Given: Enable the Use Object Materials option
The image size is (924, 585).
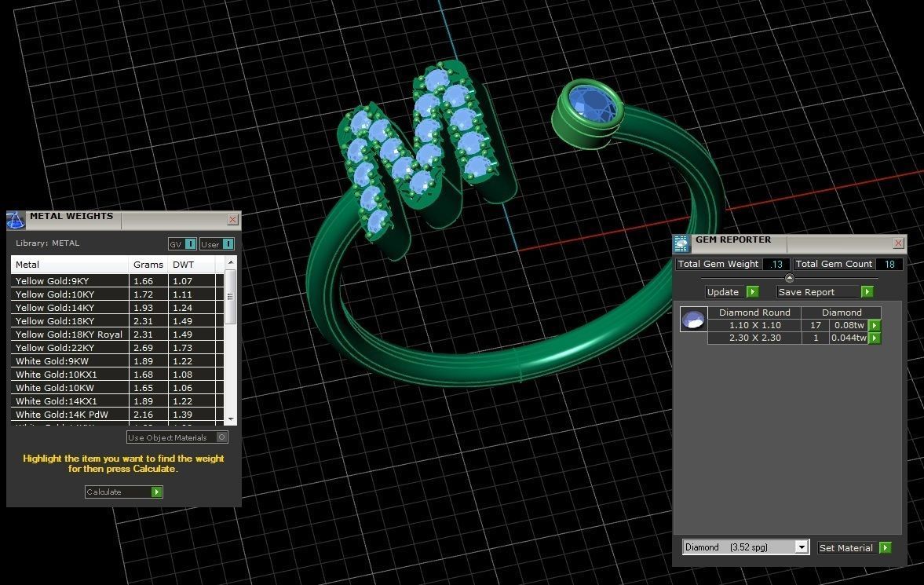Looking at the screenshot, I should pyautogui.click(x=222, y=437).
